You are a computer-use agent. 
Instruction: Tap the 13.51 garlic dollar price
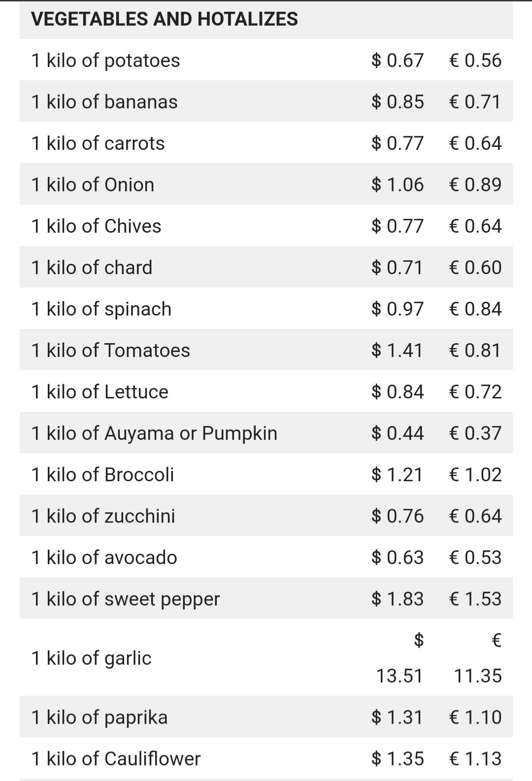pyautogui.click(x=399, y=675)
